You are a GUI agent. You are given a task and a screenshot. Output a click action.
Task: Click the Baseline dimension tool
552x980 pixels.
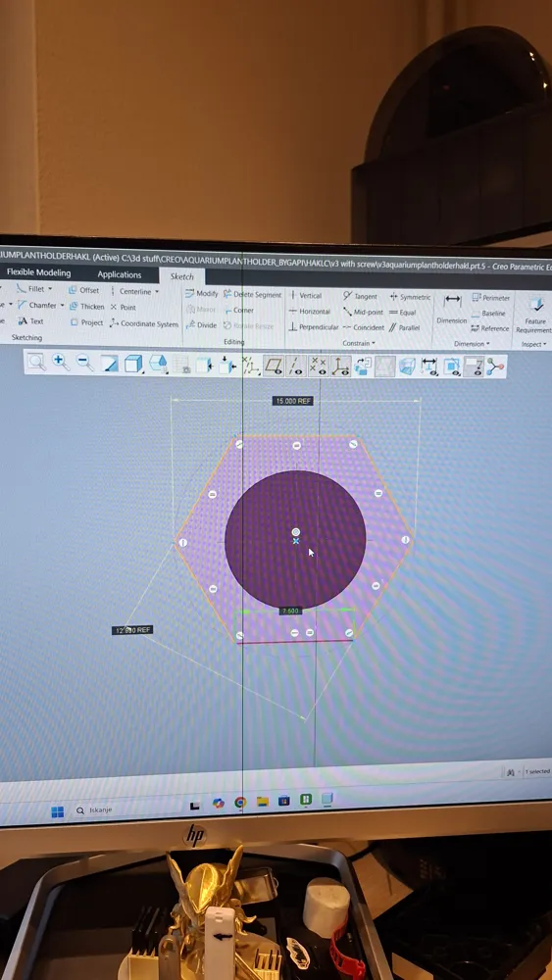(488, 314)
